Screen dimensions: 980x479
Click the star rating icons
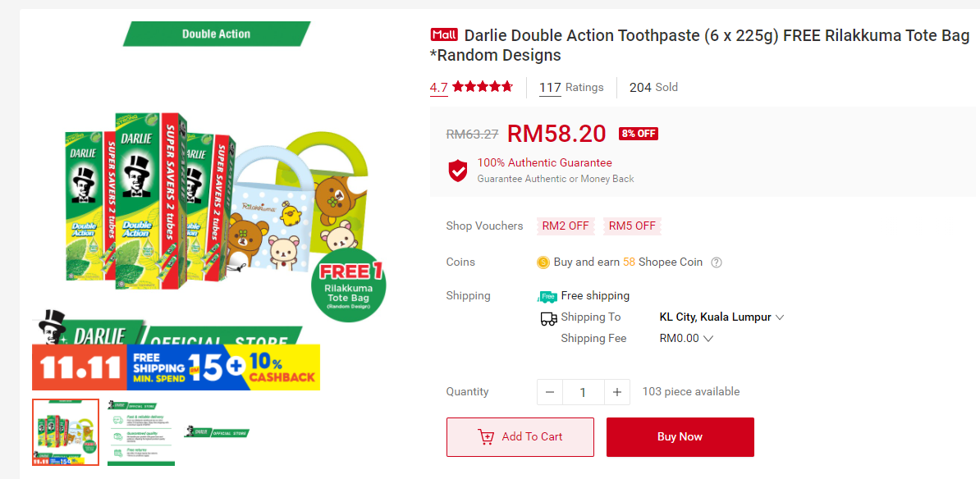click(483, 87)
